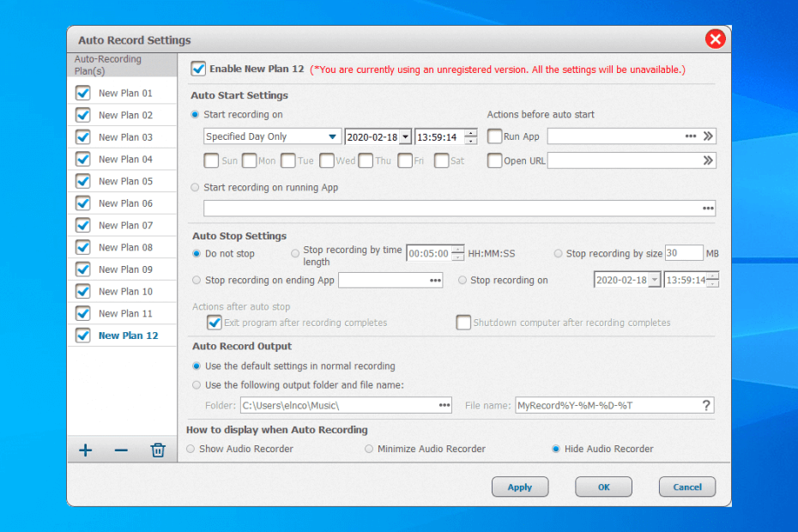Uncheck New Plan 05 checkbox
The width and height of the screenshot is (798, 532).
[x=82, y=181]
